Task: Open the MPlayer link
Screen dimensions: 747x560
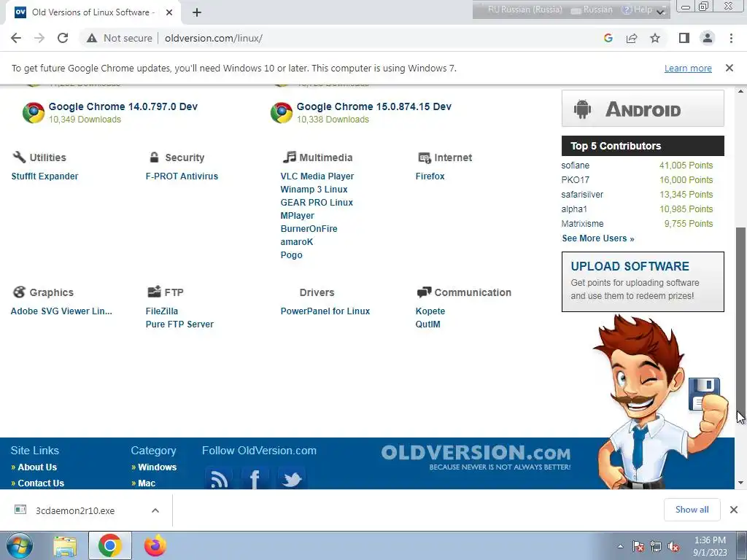Action: click(x=298, y=216)
